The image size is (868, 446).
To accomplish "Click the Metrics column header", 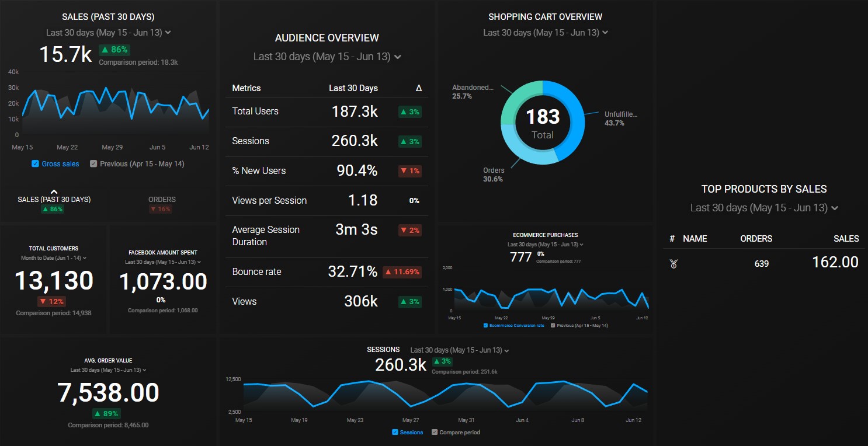I will coord(246,88).
